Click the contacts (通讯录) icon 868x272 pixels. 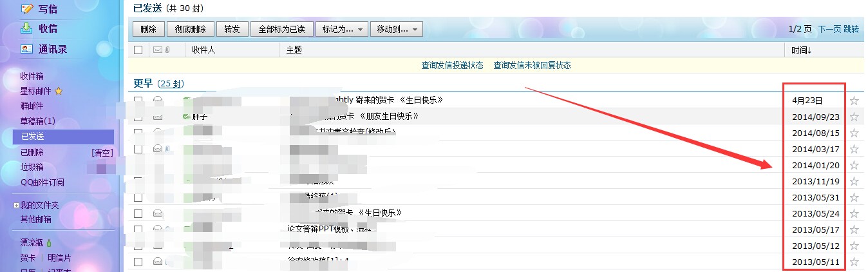click(x=26, y=48)
